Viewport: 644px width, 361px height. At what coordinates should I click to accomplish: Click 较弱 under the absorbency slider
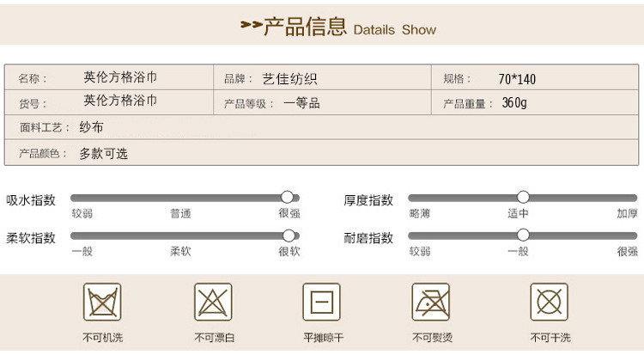coord(82,213)
